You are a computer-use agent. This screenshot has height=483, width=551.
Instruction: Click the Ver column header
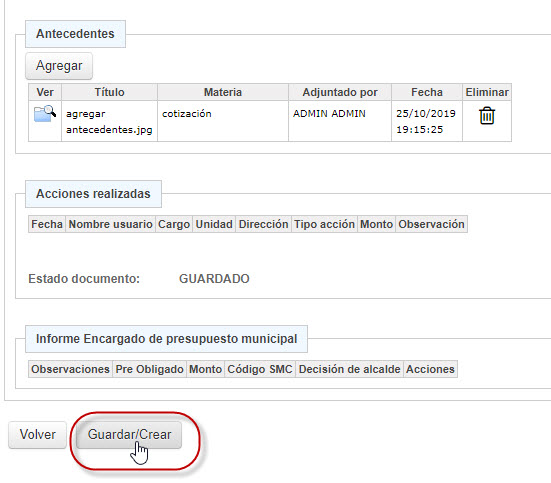pyautogui.click(x=45, y=92)
